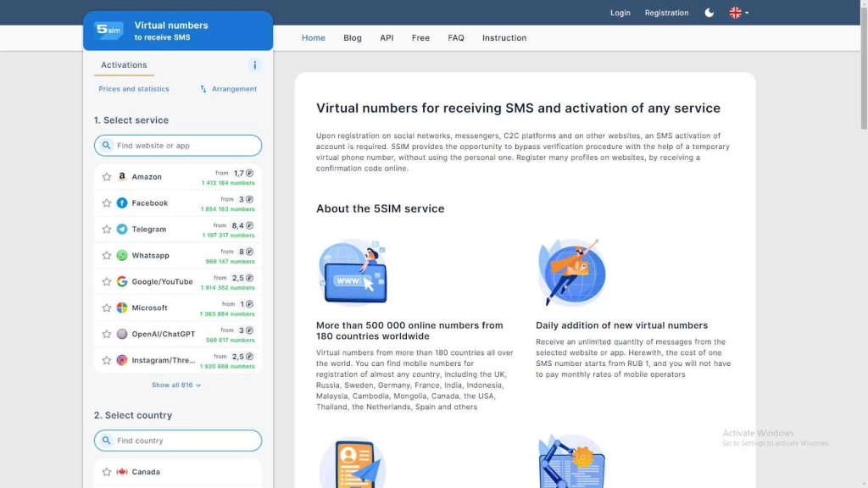Click the search magnifier in service field

(x=106, y=146)
